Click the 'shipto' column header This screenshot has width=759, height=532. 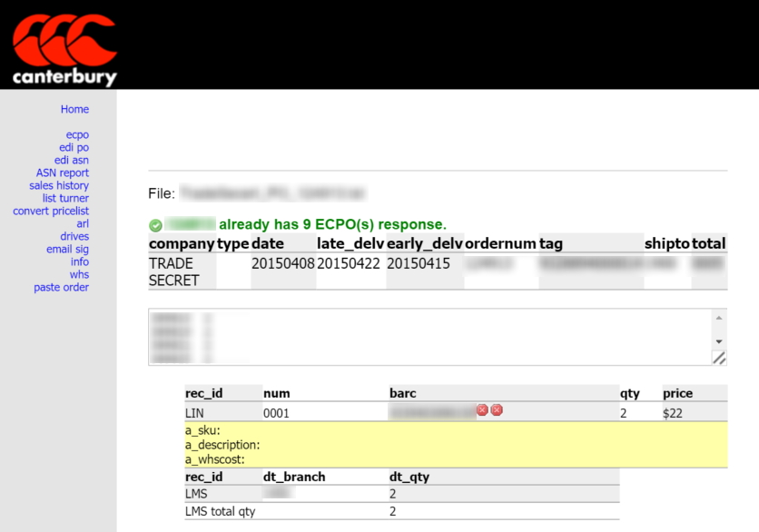tap(667, 243)
